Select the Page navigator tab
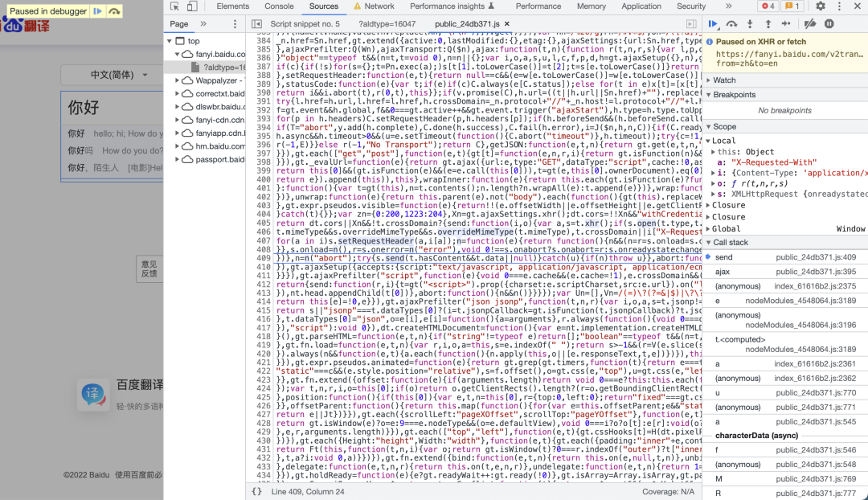868x500 pixels. tap(178, 24)
